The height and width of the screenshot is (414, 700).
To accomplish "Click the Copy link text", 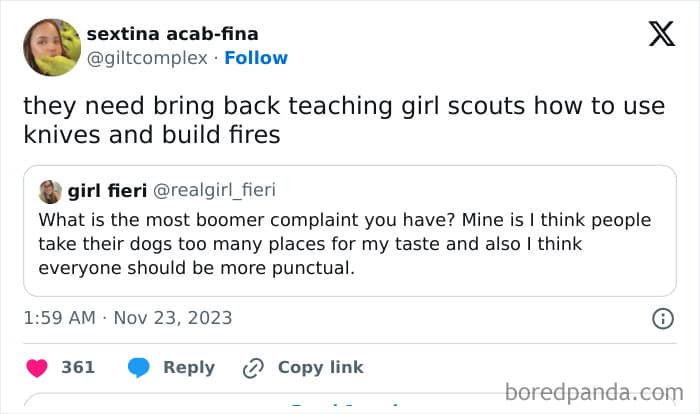I will pos(320,368).
